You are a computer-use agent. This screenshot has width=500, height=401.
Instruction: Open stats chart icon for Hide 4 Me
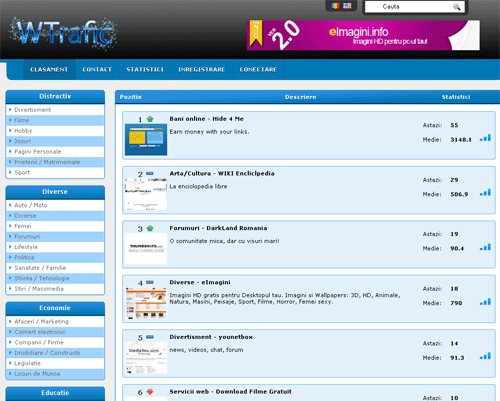tap(485, 138)
